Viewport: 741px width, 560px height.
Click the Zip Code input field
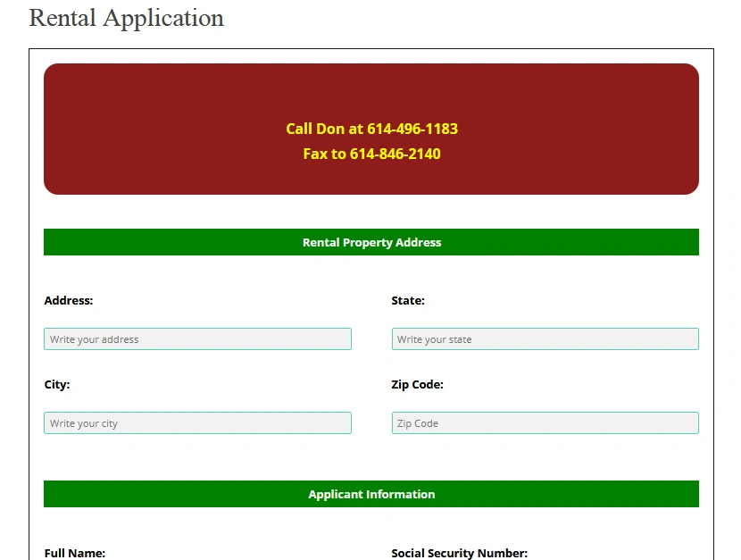click(x=545, y=422)
